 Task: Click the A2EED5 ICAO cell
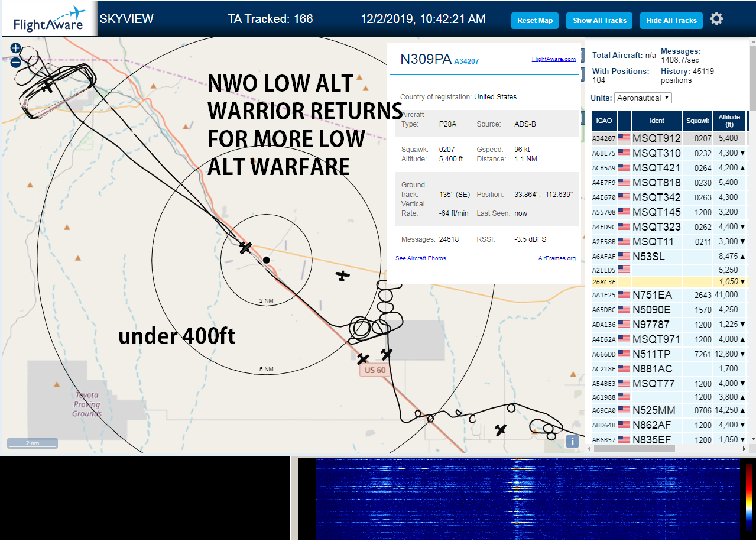click(x=604, y=270)
